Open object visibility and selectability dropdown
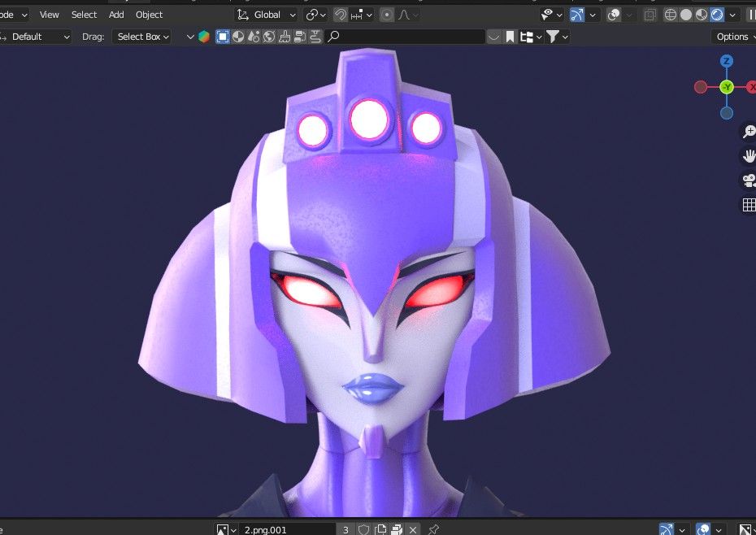Image resolution: width=756 pixels, height=535 pixels. (x=551, y=15)
